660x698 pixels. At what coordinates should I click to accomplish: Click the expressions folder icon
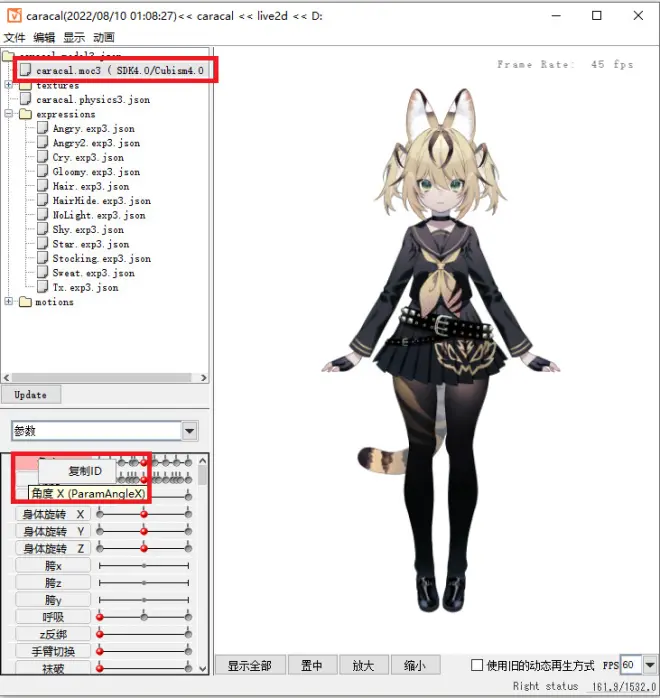point(26,114)
